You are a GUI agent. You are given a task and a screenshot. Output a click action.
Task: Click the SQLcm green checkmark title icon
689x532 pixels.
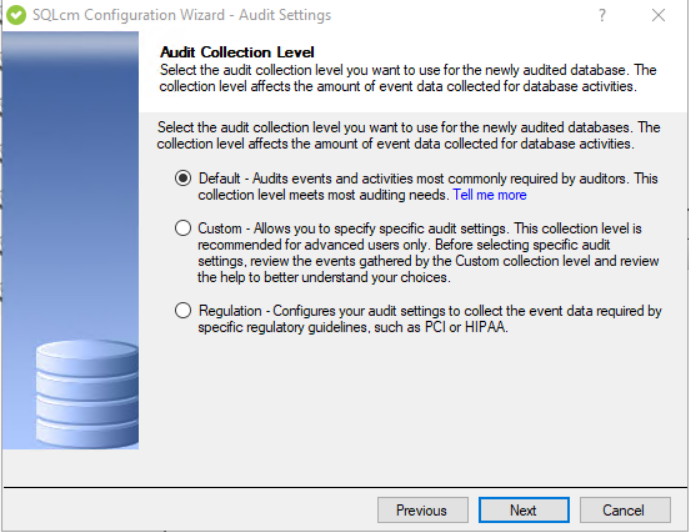click(16, 15)
